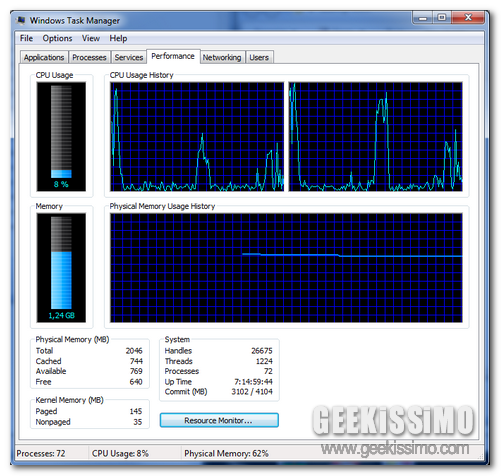Click the first CPU usage history graph
Viewport: 501px width, 476px height.
[x=197, y=137]
